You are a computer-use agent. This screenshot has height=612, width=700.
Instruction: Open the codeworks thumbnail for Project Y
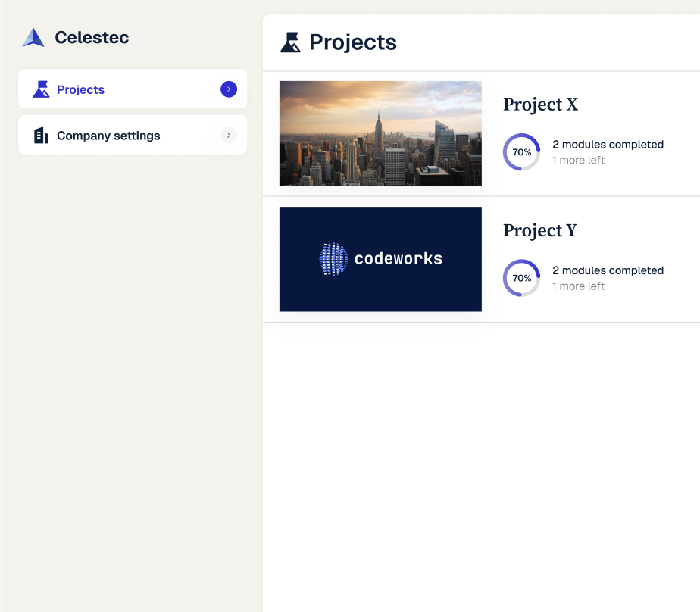(380, 259)
